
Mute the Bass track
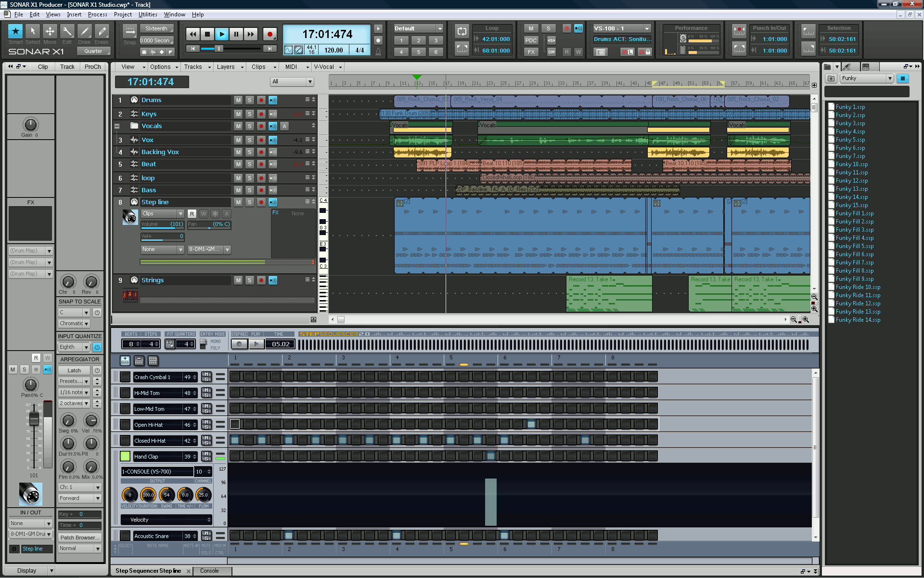pyautogui.click(x=238, y=190)
